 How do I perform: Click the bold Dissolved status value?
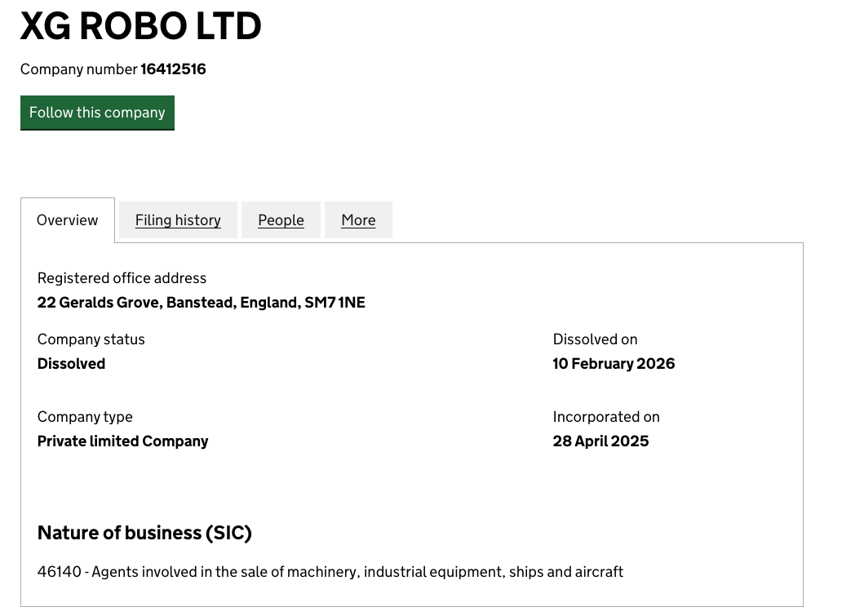click(x=71, y=364)
